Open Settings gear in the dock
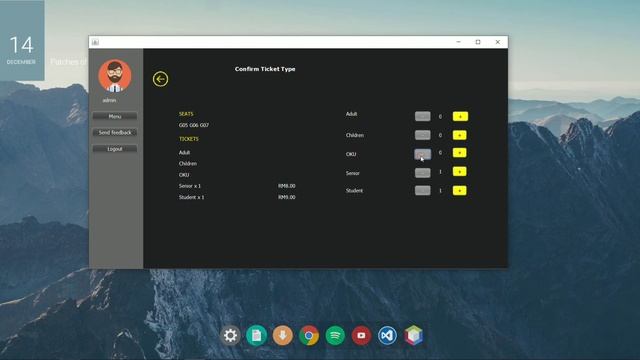This screenshot has height=360, width=640. (230, 336)
